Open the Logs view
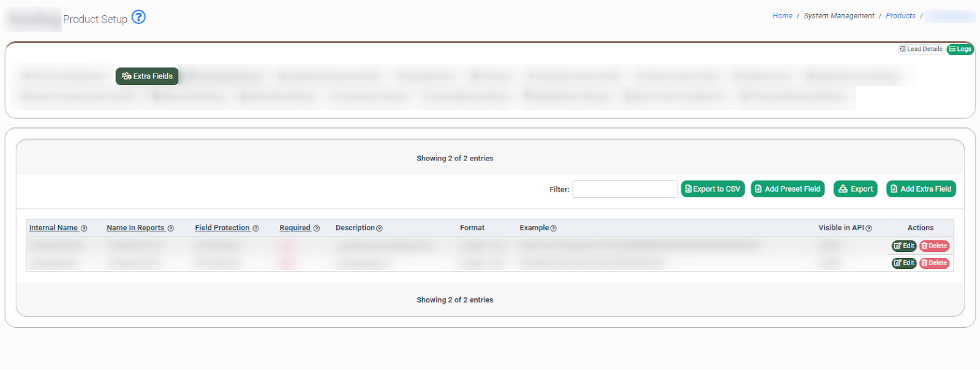Image resolution: width=980 pixels, height=370 pixels. coord(960,49)
